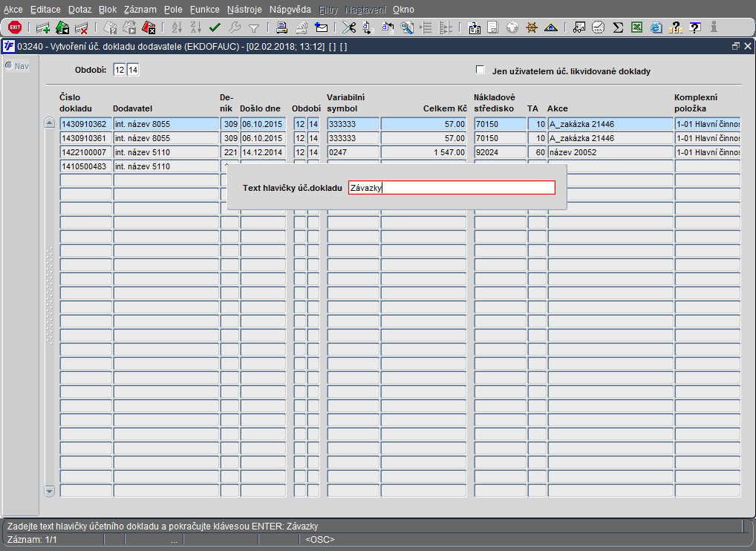Screen dimensions: 756x551
Task: Click the green checkmark save icon
Action: pyautogui.click(x=215, y=28)
